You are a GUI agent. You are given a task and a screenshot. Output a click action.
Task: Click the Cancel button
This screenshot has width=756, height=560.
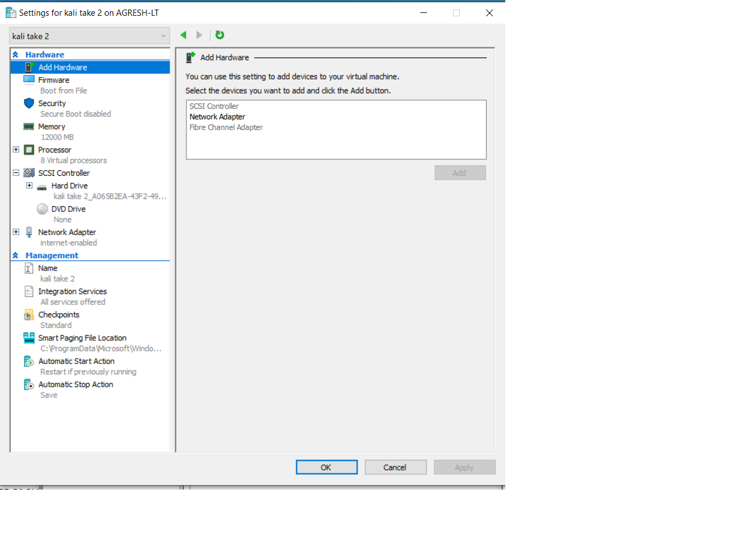pos(395,466)
